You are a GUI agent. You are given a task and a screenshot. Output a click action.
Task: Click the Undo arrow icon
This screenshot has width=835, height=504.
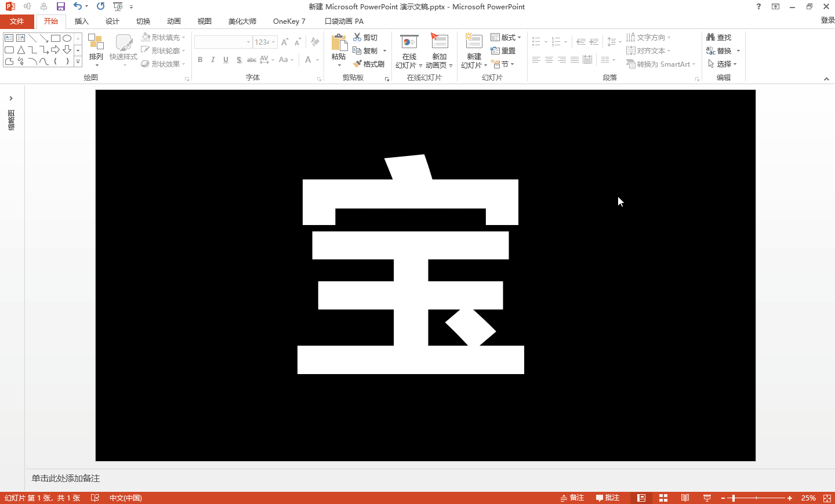[78, 6]
